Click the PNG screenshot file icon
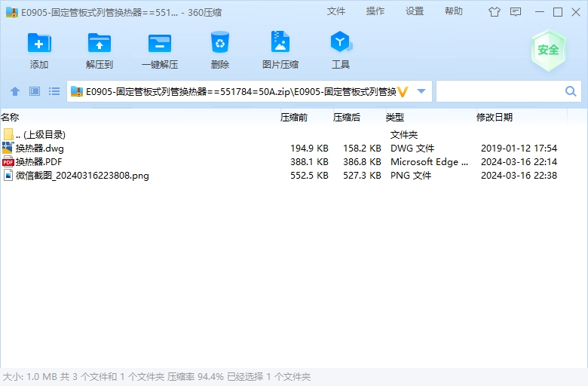The width and height of the screenshot is (588, 386). pos(8,175)
